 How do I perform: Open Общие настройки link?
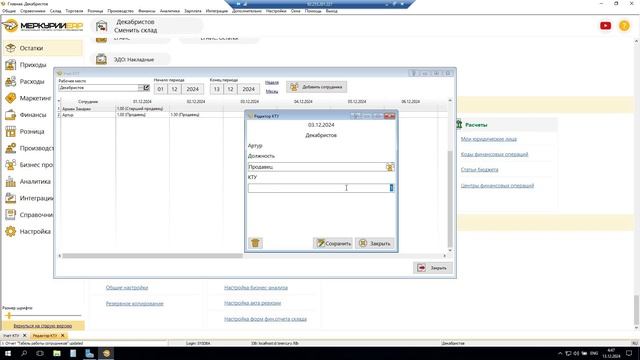(127, 288)
